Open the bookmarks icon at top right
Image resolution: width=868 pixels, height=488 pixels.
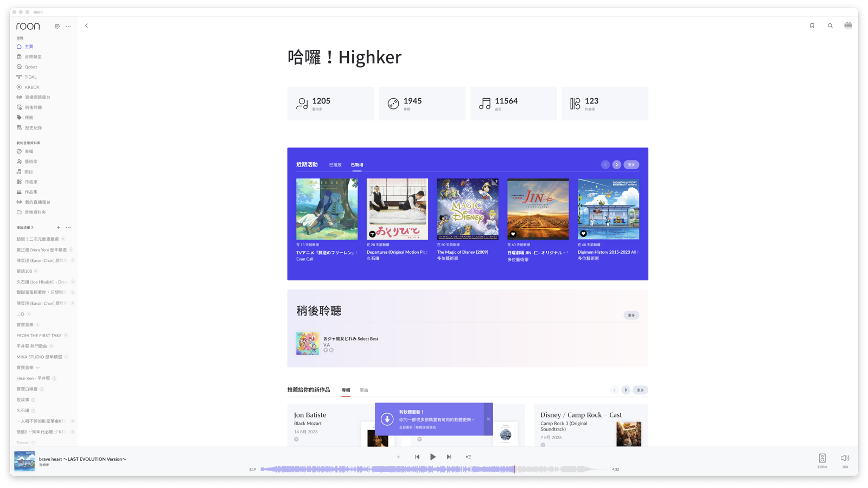[x=812, y=25]
